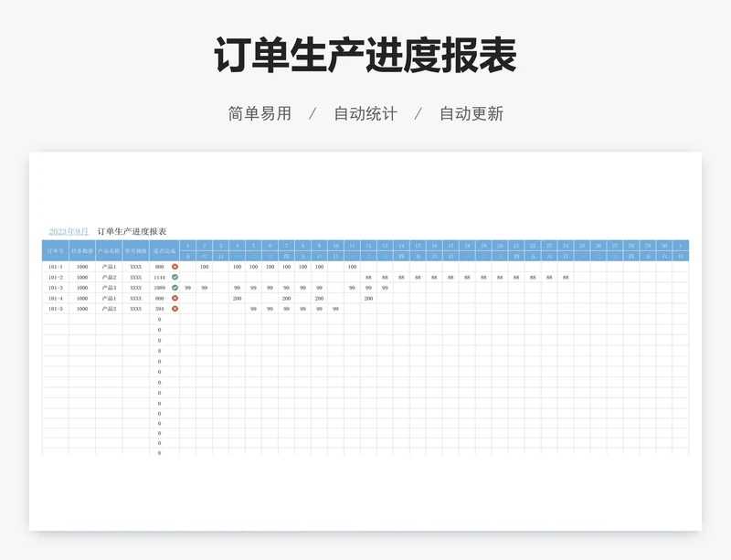The image size is (731, 560).
Task: Select the 产品名称 column header
Action: tap(109, 251)
